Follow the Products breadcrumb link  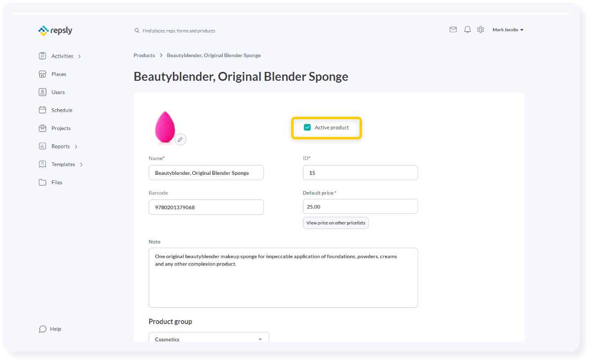(x=144, y=56)
